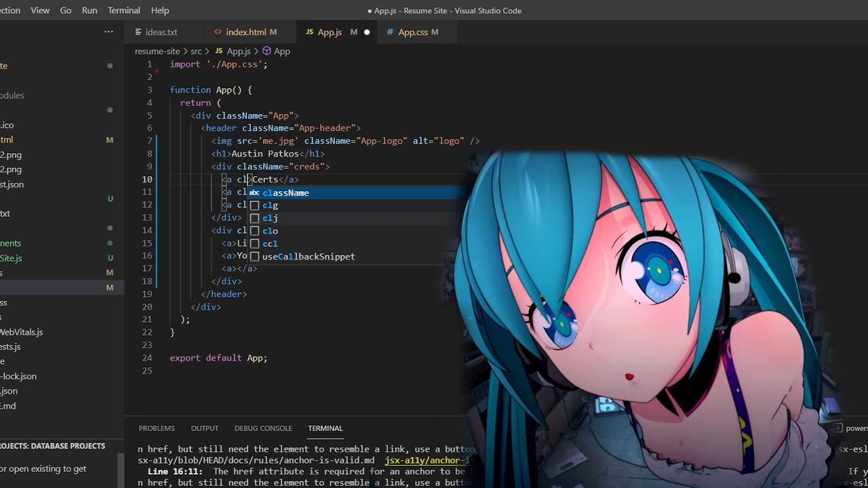Open the ests.js file in explorer

coord(10,347)
